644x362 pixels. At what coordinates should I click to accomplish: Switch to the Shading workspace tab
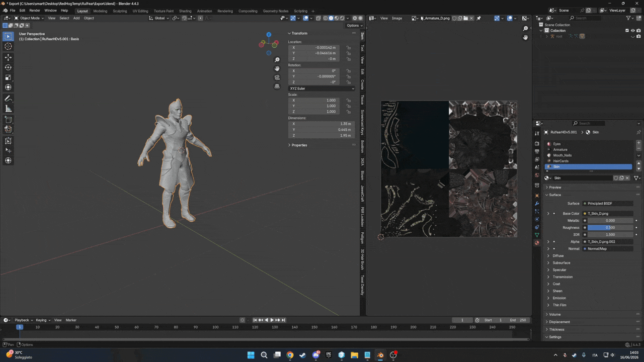[x=185, y=11]
